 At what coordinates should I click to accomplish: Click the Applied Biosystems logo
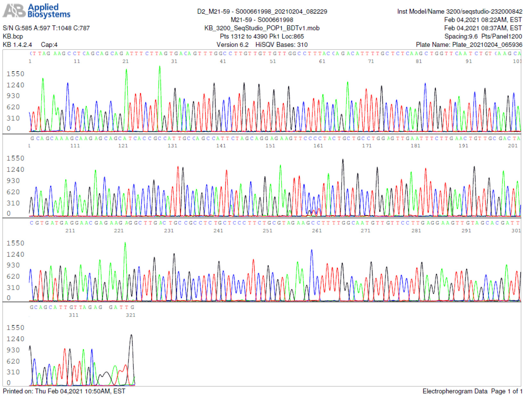(36, 11)
